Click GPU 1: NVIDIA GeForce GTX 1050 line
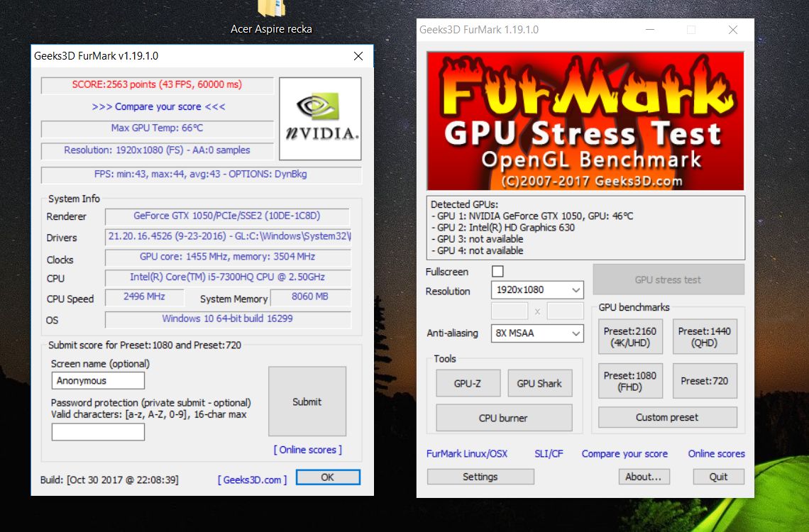Image resolution: width=809 pixels, height=532 pixels. tap(532, 216)
